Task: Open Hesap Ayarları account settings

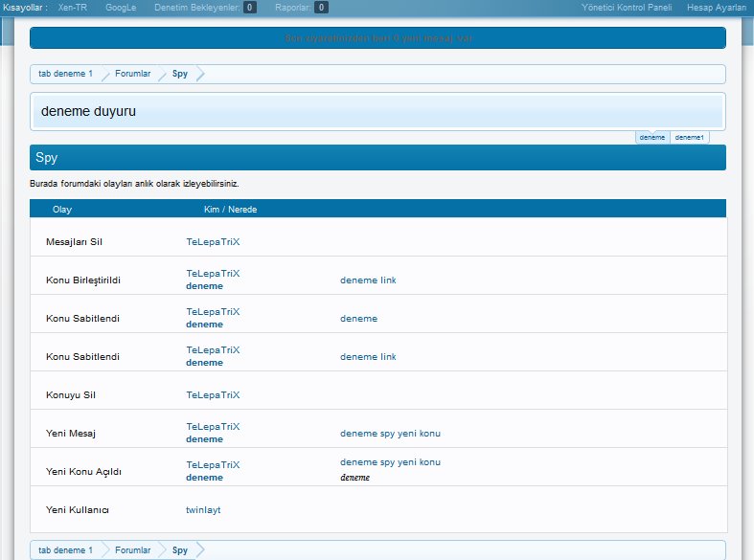Action: point(716,8)
